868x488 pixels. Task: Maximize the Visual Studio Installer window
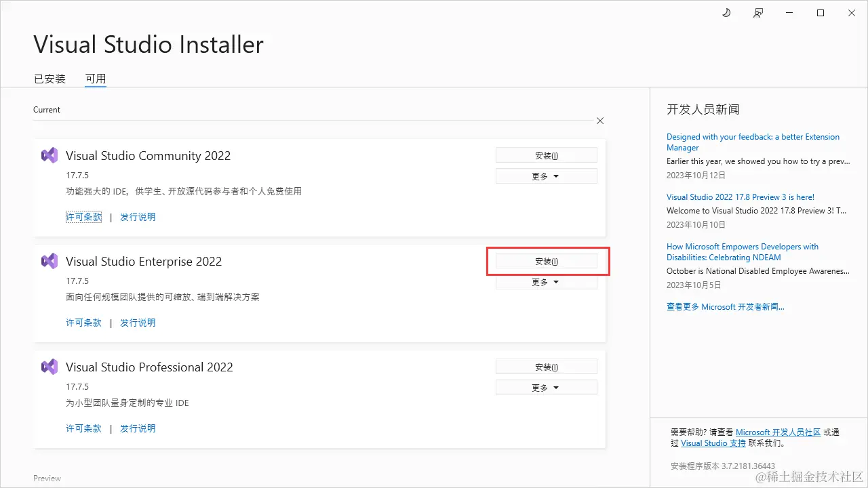pos(821,13)
